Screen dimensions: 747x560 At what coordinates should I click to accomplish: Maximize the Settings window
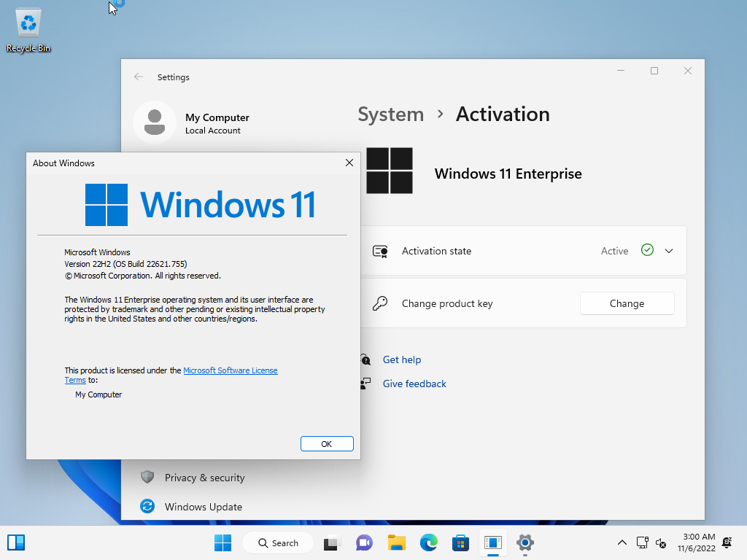[654, 71]
